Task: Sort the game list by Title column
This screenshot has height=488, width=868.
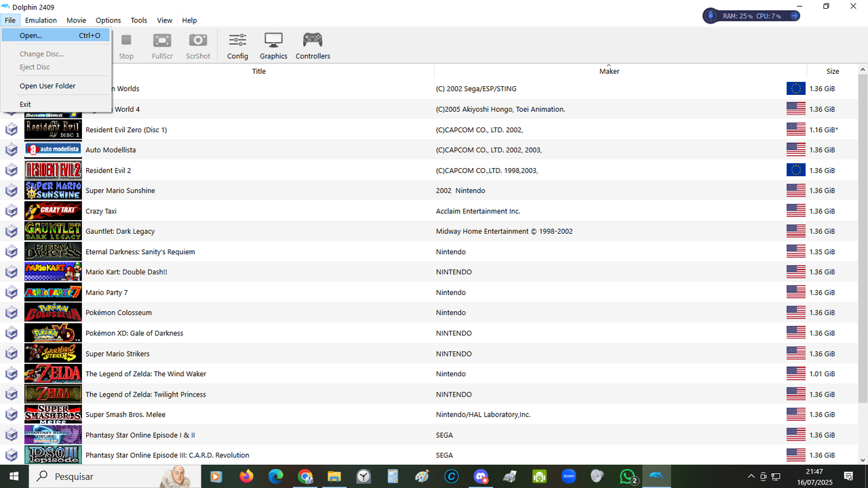Action: point(259,71)
